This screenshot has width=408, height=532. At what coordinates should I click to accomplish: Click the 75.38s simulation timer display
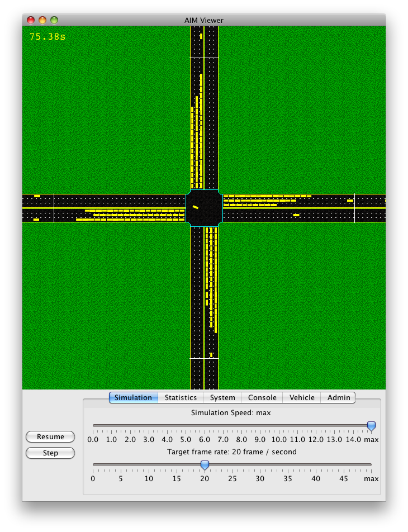click(x=48, y=36)
